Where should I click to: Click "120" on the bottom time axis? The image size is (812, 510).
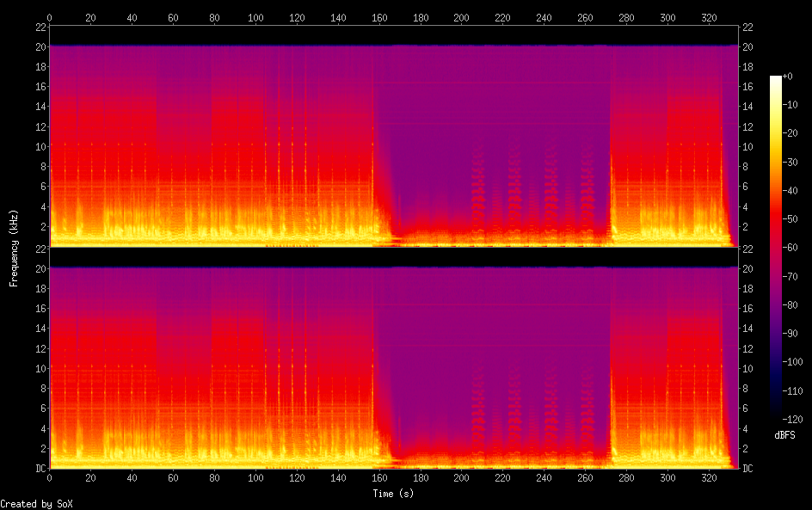pos(297,478)
